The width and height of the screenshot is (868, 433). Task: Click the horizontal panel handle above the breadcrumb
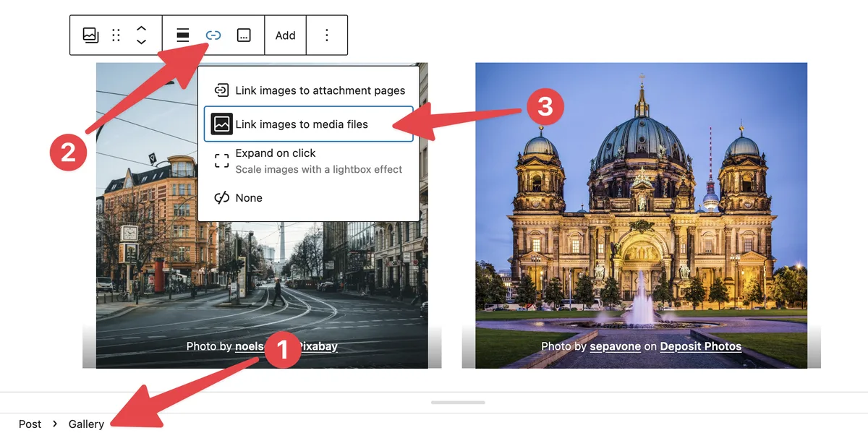pyautogui.click(x=458, y=402)
